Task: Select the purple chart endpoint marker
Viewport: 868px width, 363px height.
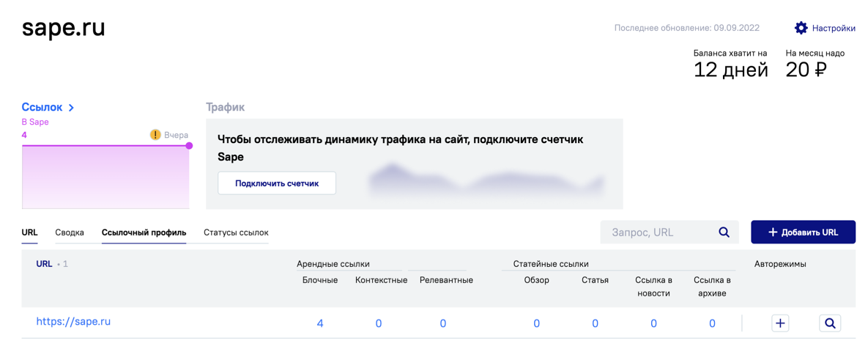Action: coord(189,146)
